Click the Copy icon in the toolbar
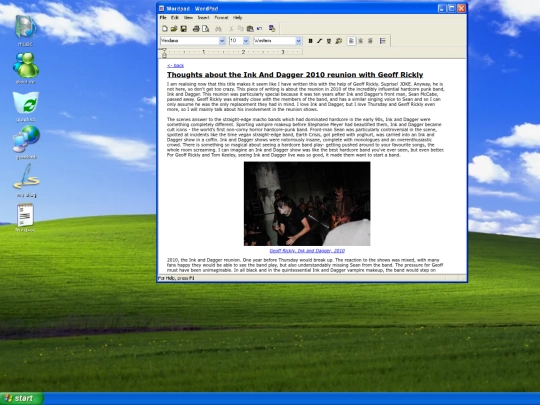 point(241,29)
